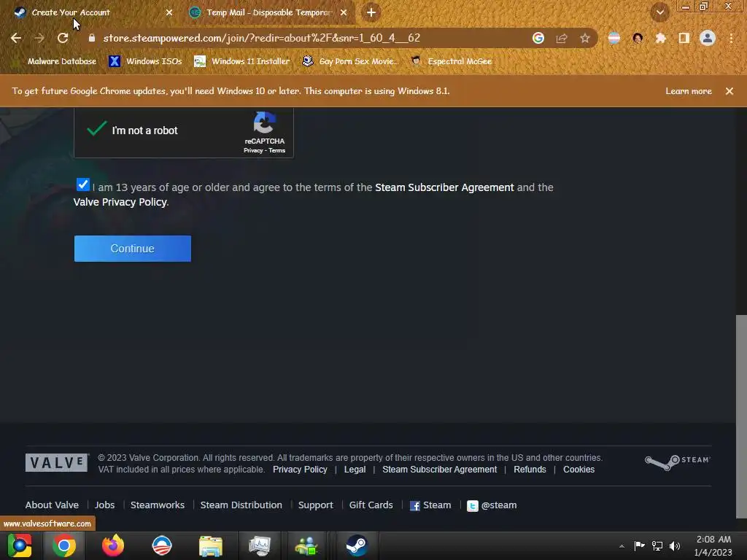Dismiss the Chrome update notification bar
747x560 pixels.
(x=729, y=91)
